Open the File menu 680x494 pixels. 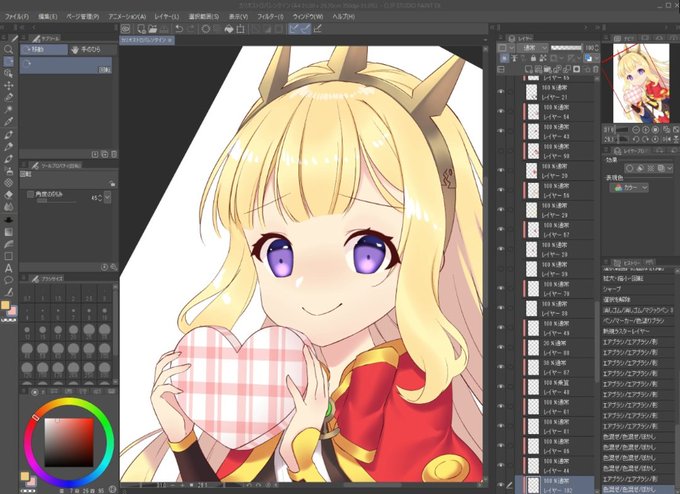(16, 16)
